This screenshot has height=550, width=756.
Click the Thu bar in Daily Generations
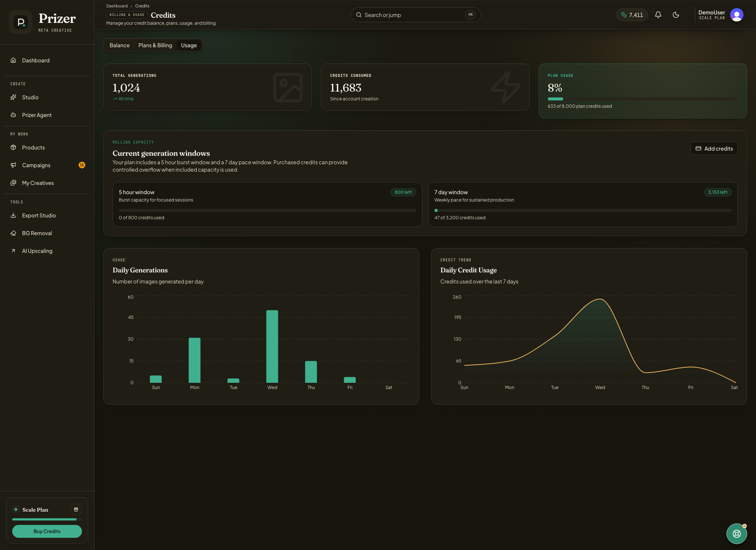point(311,372)
